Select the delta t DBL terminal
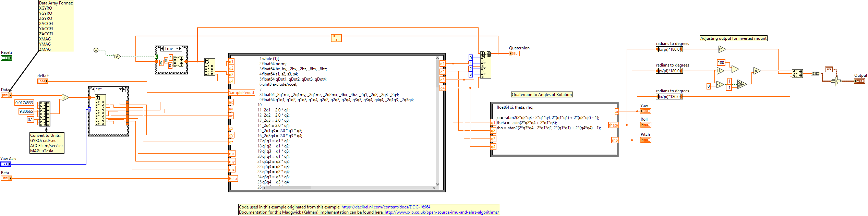The image size is (868, 216). tap(43, 81)
